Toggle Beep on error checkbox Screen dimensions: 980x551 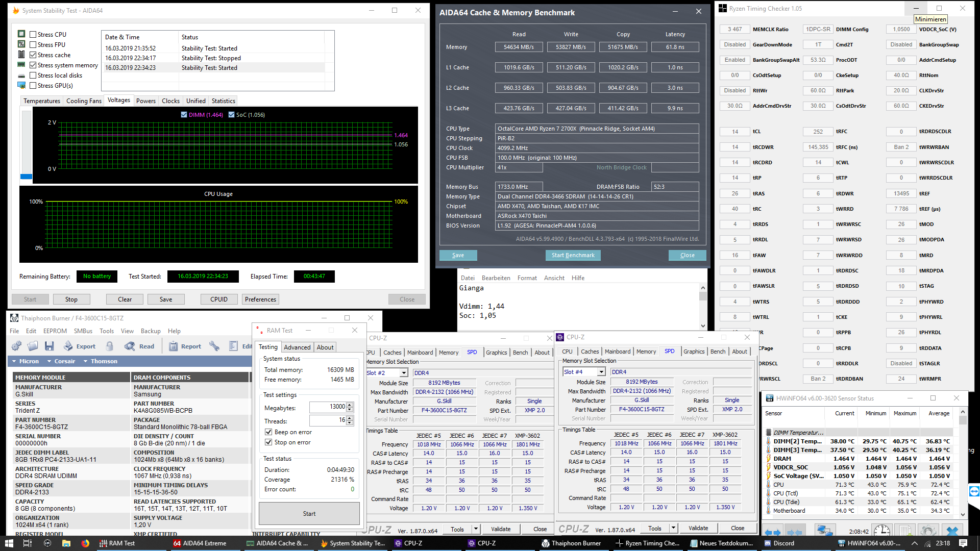tap(268, 432)
